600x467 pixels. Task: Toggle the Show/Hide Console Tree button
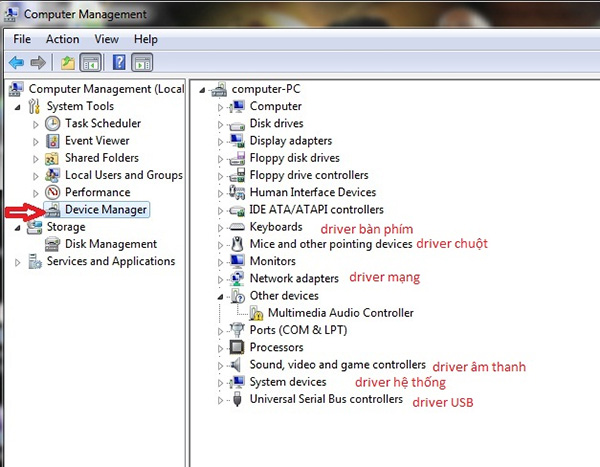[x=90, y=63]
